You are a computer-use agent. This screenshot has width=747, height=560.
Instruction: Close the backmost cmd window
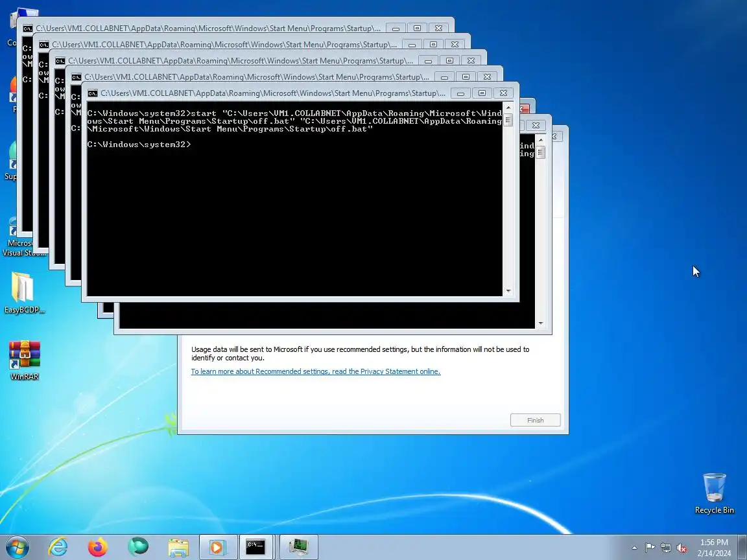438,29
